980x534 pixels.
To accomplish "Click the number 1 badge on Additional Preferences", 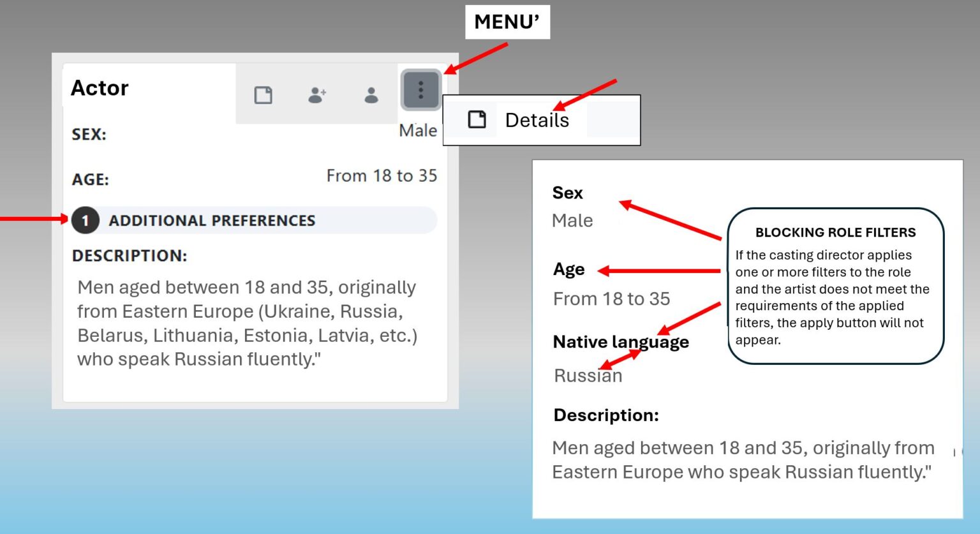I will 85,221.
